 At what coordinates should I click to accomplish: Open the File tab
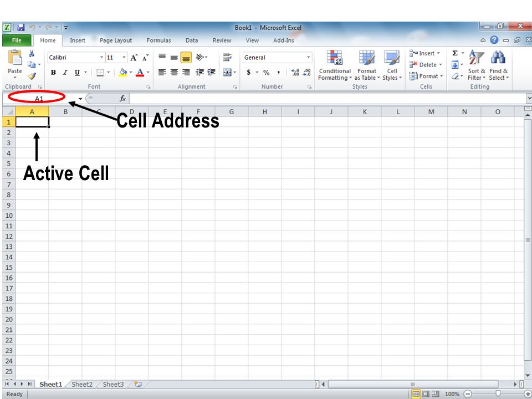pos(17,40)
